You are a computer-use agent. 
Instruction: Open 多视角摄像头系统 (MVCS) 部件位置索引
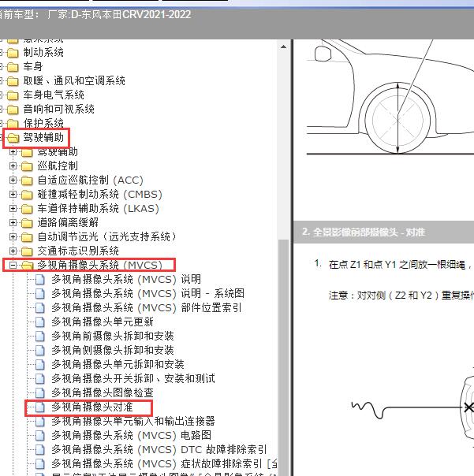pos(147,308)
